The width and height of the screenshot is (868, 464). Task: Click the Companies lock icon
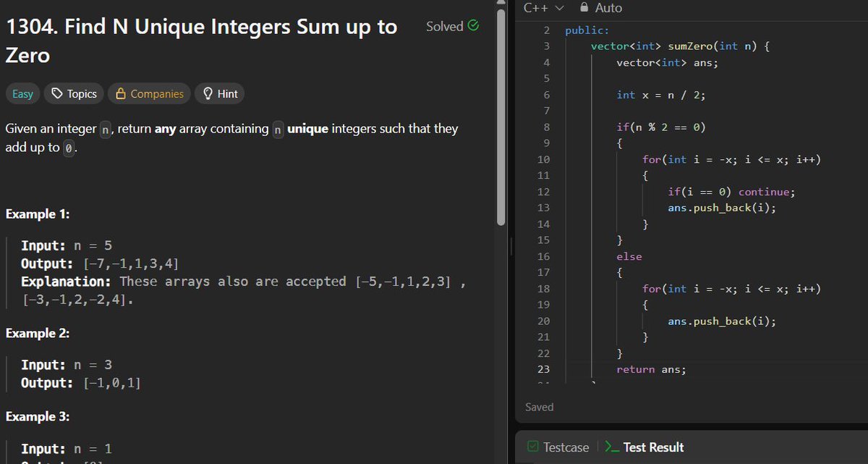(122, 93)
